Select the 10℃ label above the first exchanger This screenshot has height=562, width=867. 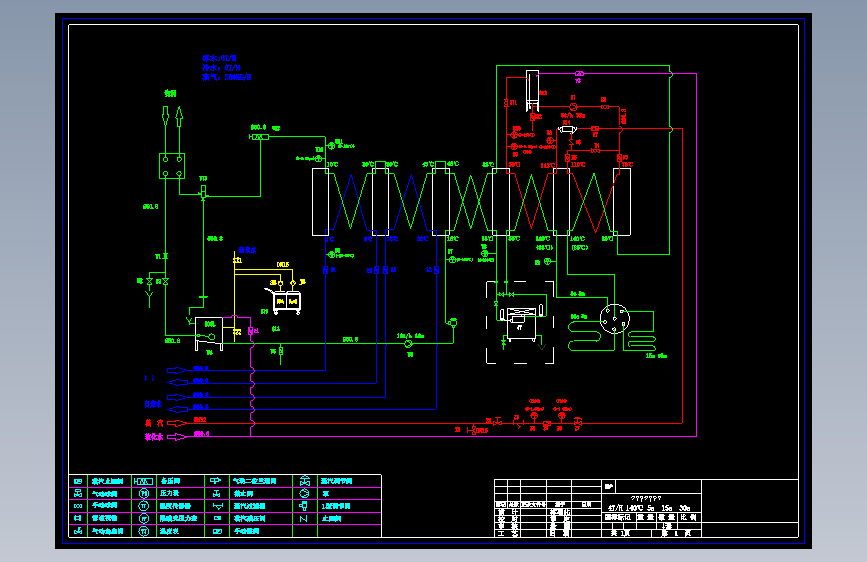tap(332, 164)
